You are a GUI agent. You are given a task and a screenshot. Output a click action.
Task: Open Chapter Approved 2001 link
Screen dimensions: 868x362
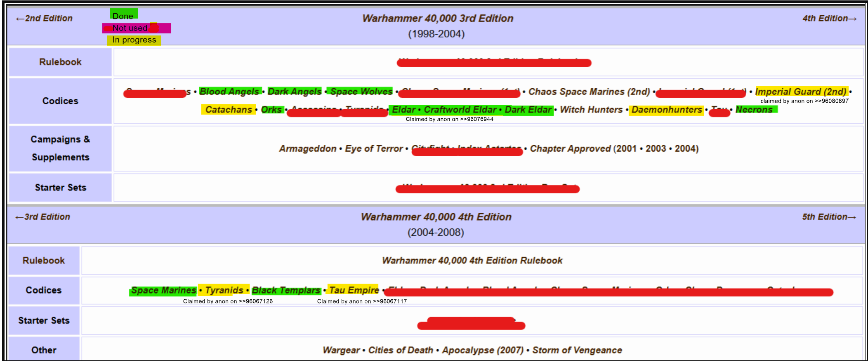626,148
